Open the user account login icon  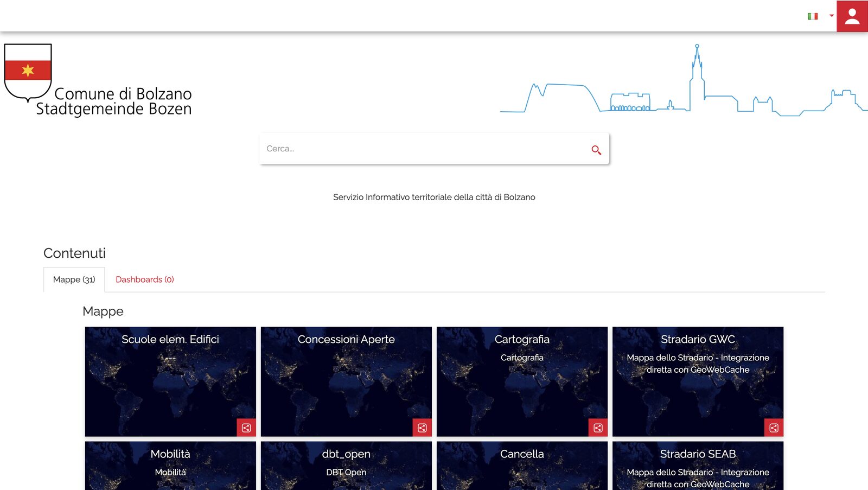(x=852, y=16)
